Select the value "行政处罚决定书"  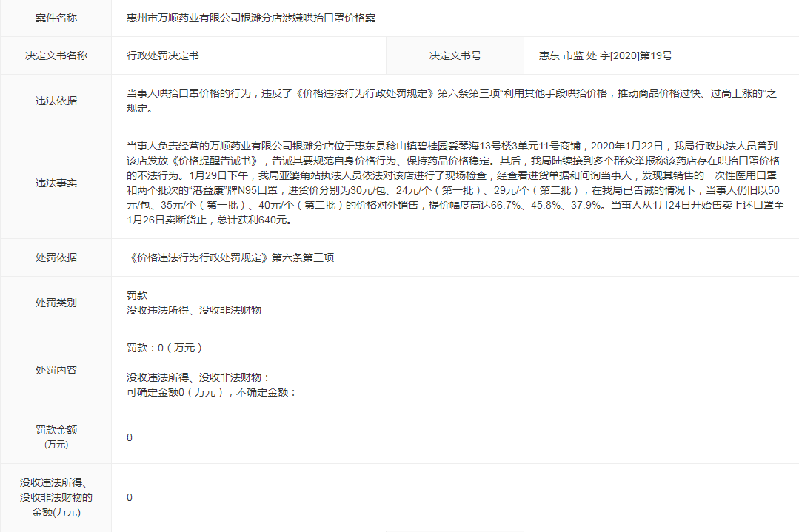click(163, 55)
